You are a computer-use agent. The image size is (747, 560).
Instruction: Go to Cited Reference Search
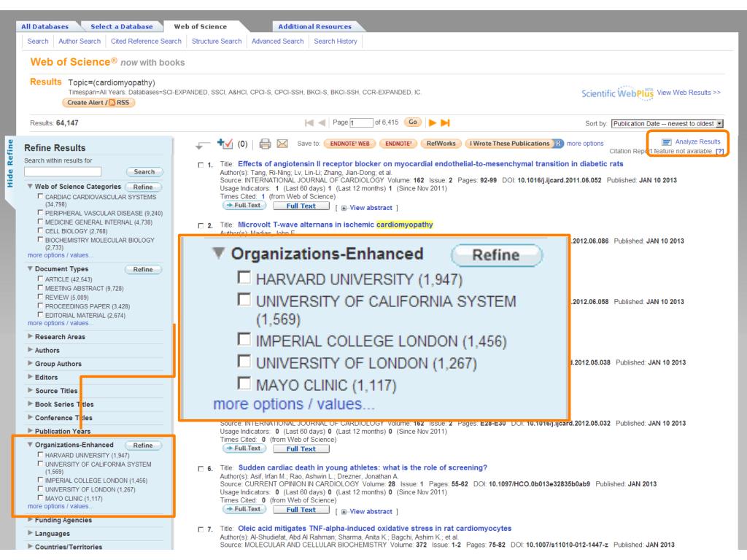146,42
